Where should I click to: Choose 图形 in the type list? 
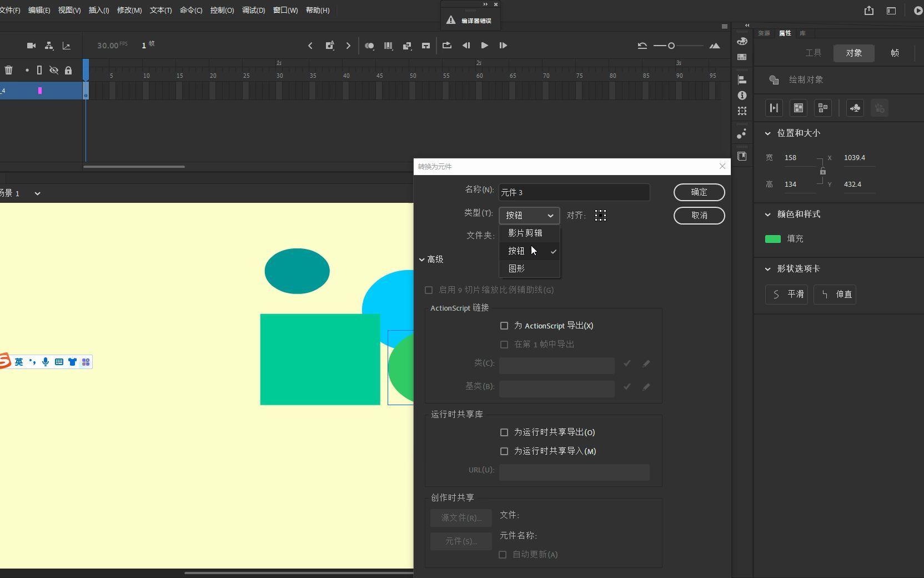pyautogui.click(x=516, y=268)
